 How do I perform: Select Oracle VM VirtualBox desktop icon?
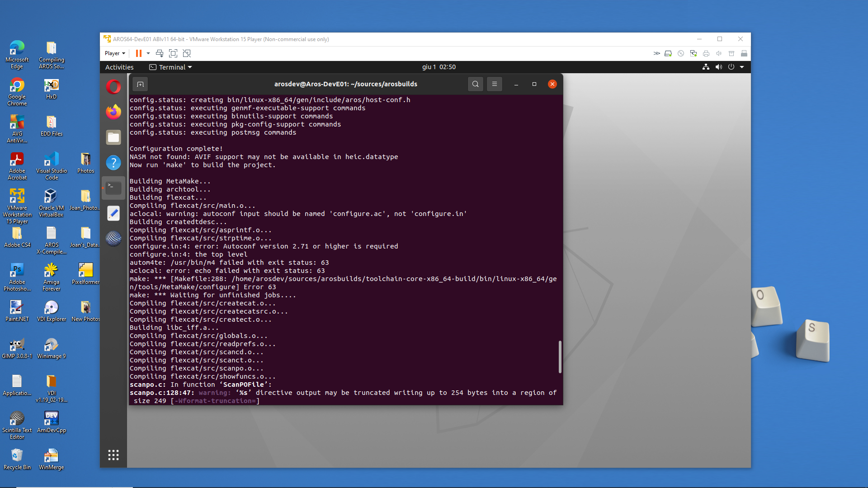(52, 203)
